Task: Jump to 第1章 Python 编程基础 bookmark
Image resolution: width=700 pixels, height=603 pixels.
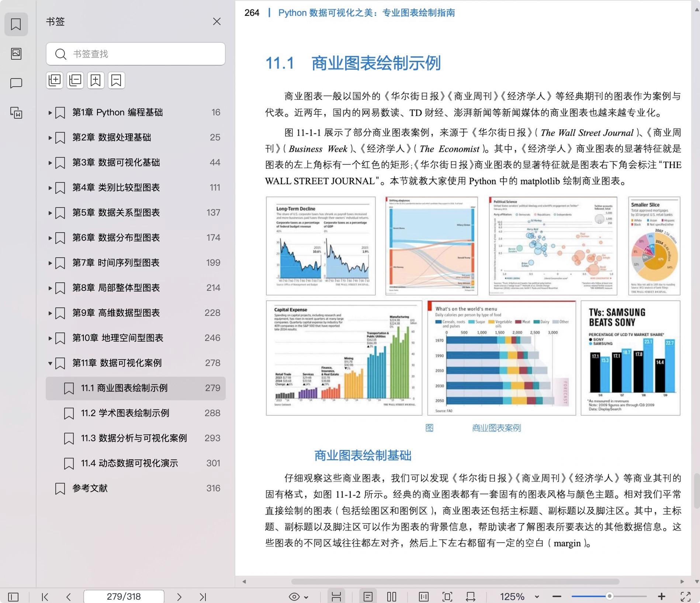Action: coord(136,112)
